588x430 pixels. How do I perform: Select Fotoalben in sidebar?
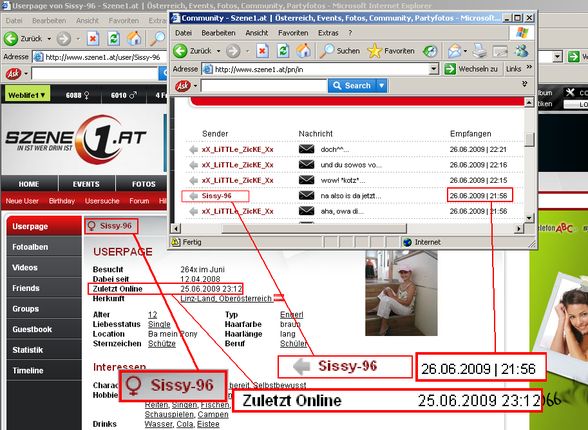click(44, 247)
